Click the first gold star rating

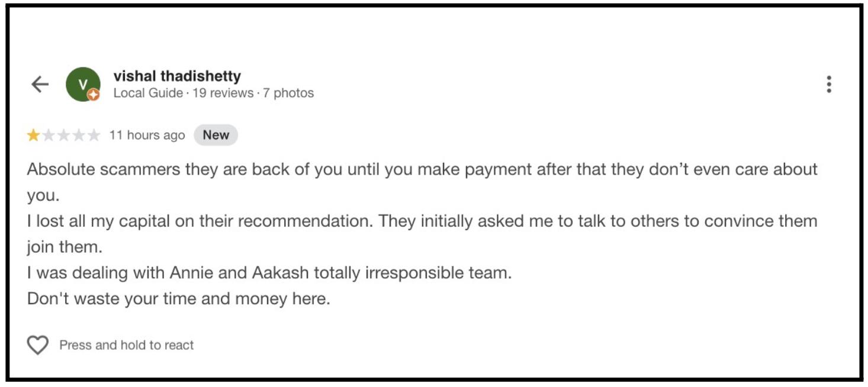33,136
